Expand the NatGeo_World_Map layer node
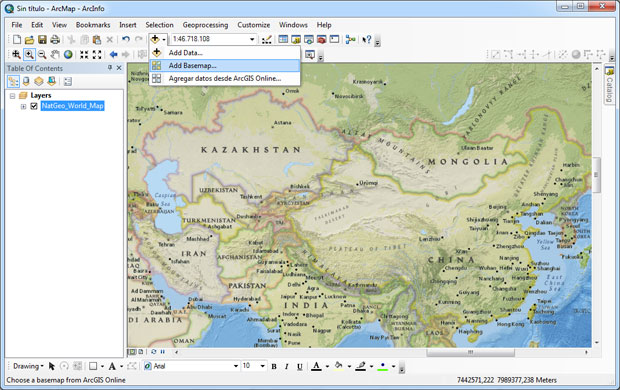The image size is (620, 390). click(x=23, y=106)
